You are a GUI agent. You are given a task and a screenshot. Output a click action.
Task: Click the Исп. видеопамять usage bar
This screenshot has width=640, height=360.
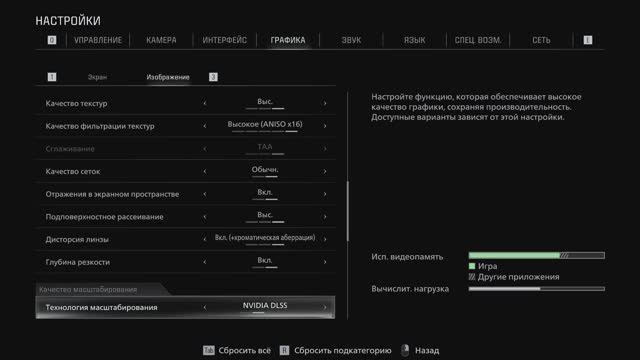[537, 255]
